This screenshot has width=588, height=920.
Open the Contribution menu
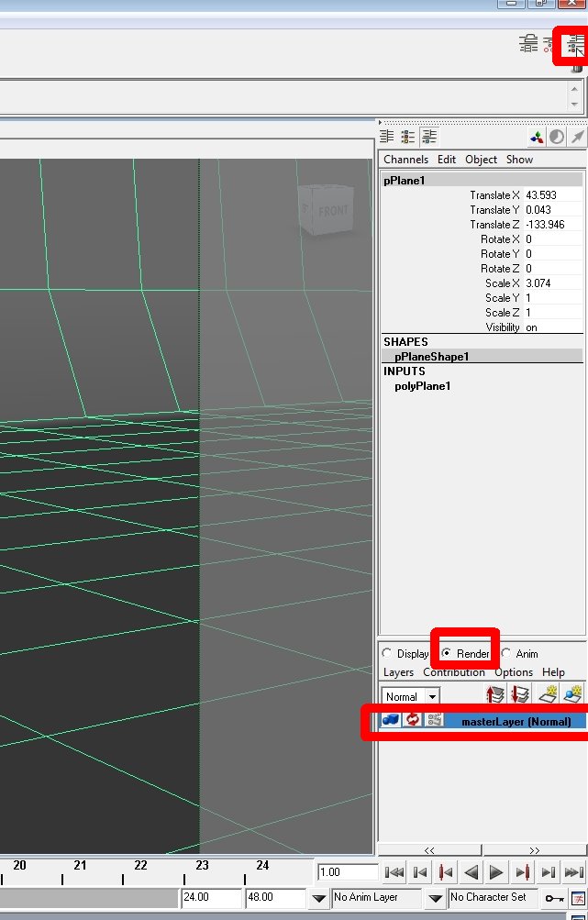pos(454,672)
